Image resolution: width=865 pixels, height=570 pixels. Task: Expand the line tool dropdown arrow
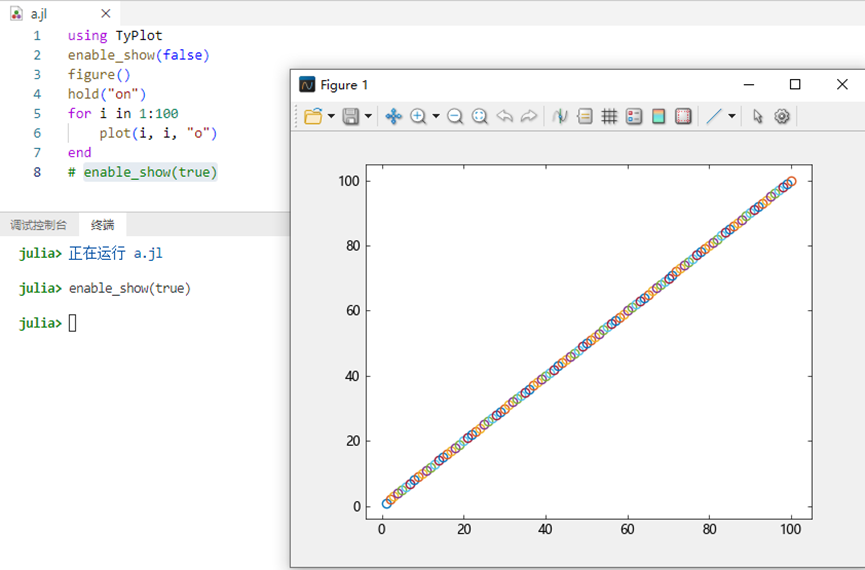[x=731, y=116]
